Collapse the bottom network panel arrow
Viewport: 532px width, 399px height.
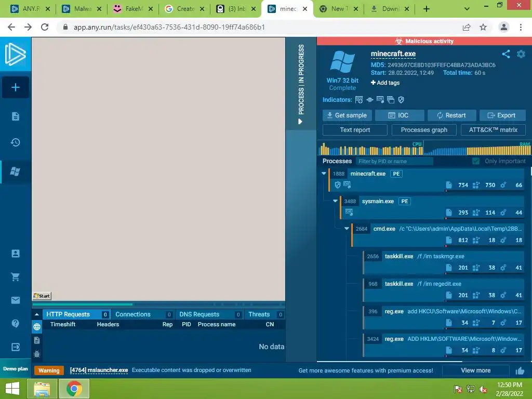point(37,314)
